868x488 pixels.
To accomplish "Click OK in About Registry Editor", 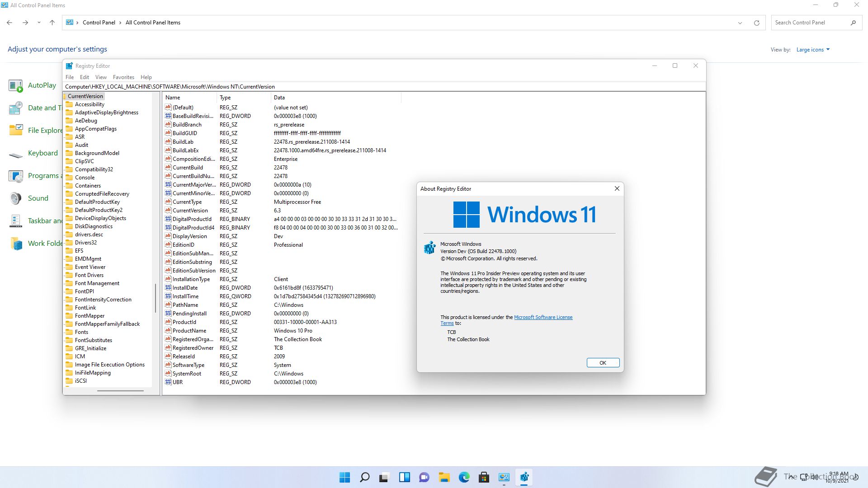I will 603,363.
